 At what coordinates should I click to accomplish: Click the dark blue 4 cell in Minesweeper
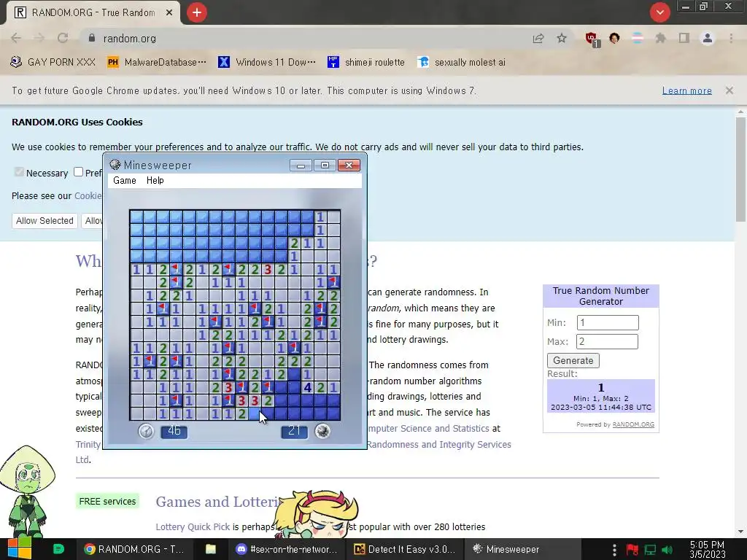coord(308,388)
